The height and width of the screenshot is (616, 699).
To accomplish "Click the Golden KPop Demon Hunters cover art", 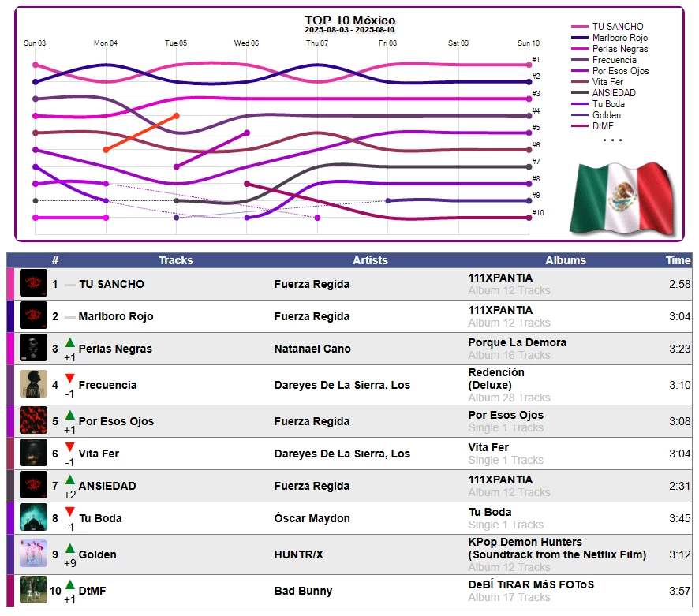I will tap(33, 554).
